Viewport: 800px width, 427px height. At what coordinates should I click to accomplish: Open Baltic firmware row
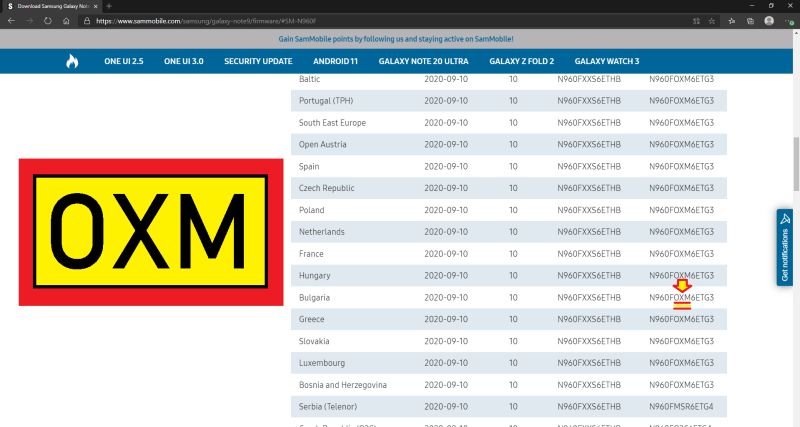point(509,79)
